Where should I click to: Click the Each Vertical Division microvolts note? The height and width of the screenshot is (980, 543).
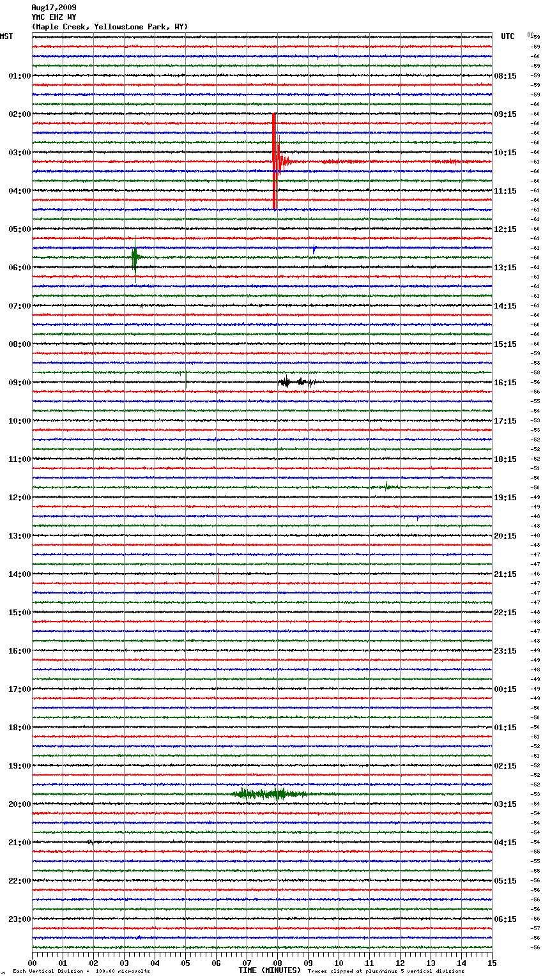81,971
